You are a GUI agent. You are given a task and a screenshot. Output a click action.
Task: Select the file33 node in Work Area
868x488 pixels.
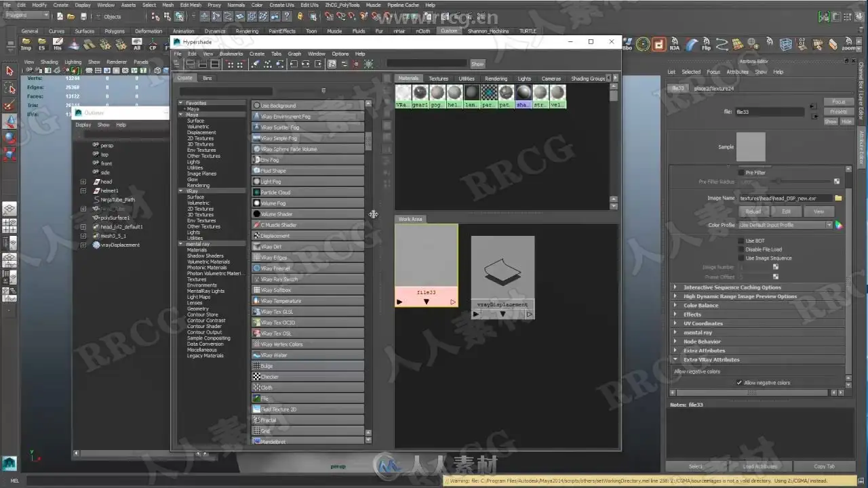click(x=427, y=265)
